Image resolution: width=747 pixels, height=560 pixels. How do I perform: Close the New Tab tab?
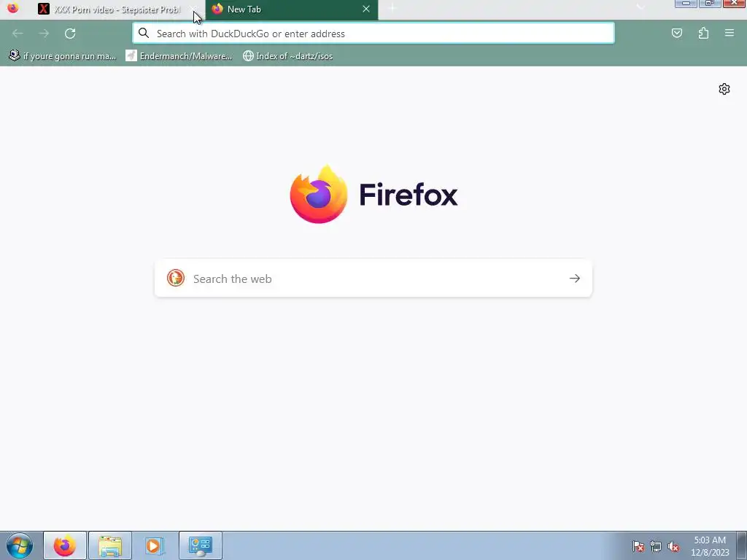[366, 9]
